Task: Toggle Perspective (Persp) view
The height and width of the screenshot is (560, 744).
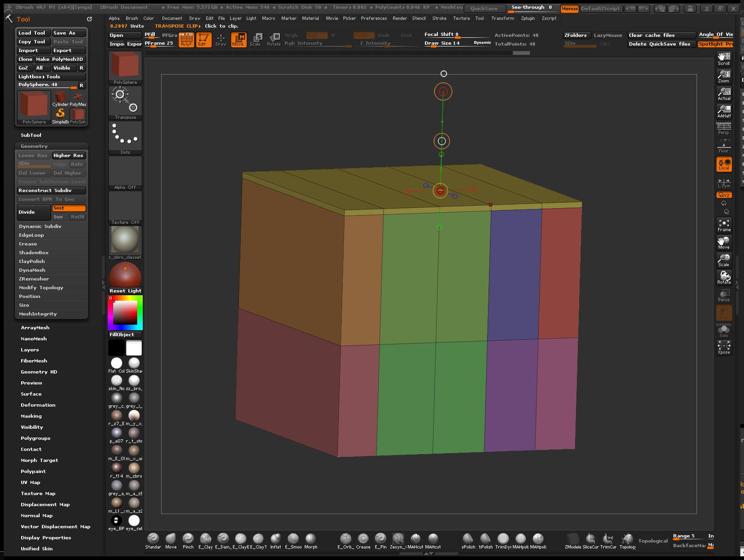Action: pos(724,128)
